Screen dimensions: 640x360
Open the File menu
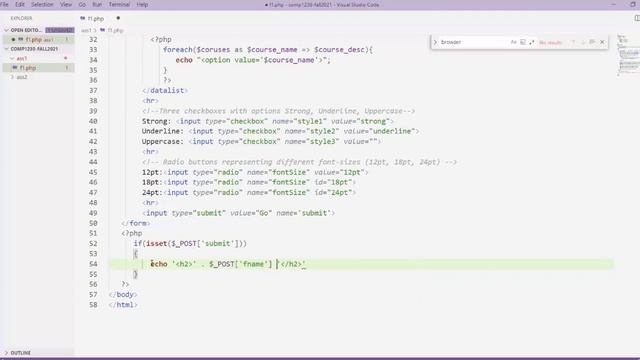click(4, 4)
